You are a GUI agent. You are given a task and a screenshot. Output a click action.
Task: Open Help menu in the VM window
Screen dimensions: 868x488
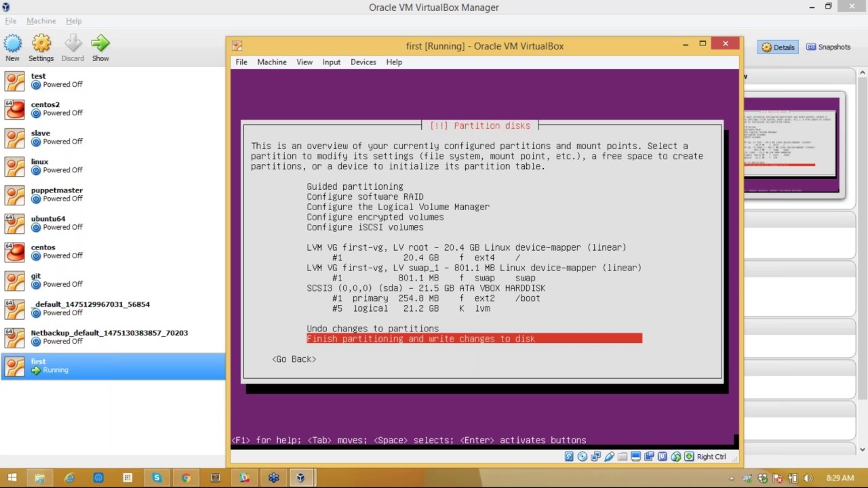click(x=394, y=62)
